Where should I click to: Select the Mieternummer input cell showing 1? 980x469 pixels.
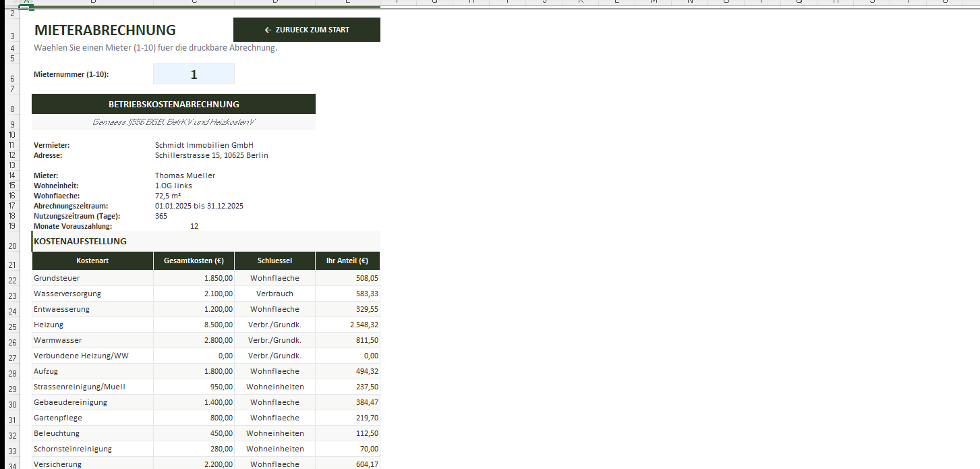[194, 74]
